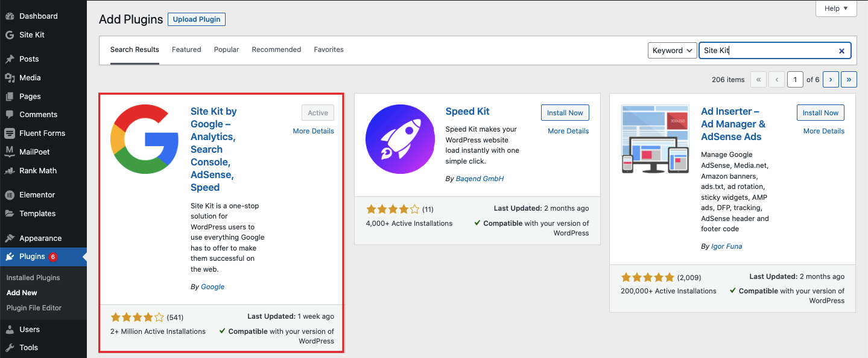868x358 pixels.
Task: Go to the next results page
Action: click(831, 79)
